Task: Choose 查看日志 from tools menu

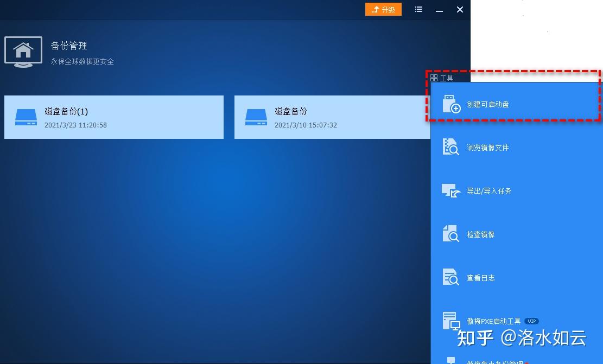Action: (x=517, y=278)
